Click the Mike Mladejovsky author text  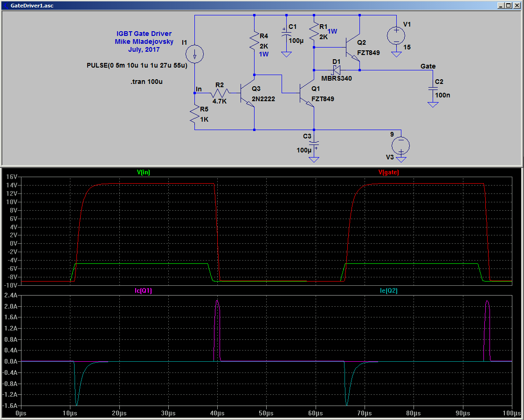pyautogui.click(x=144, y=42)
